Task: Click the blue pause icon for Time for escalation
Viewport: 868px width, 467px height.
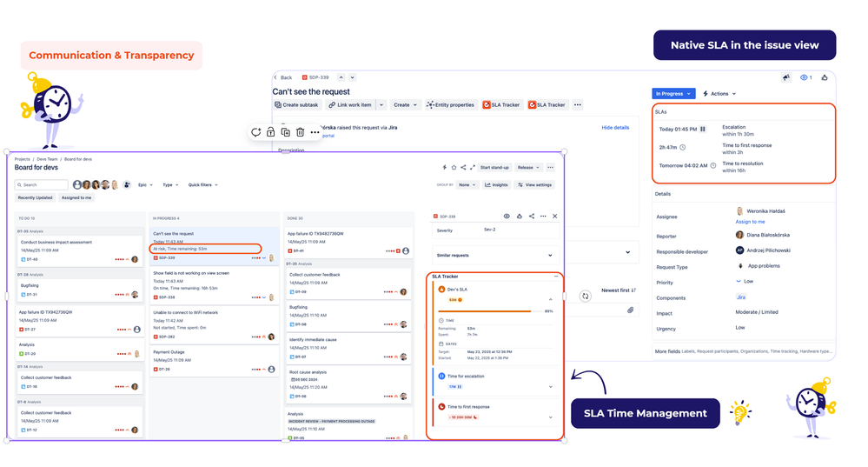Action: pos(441,377)
